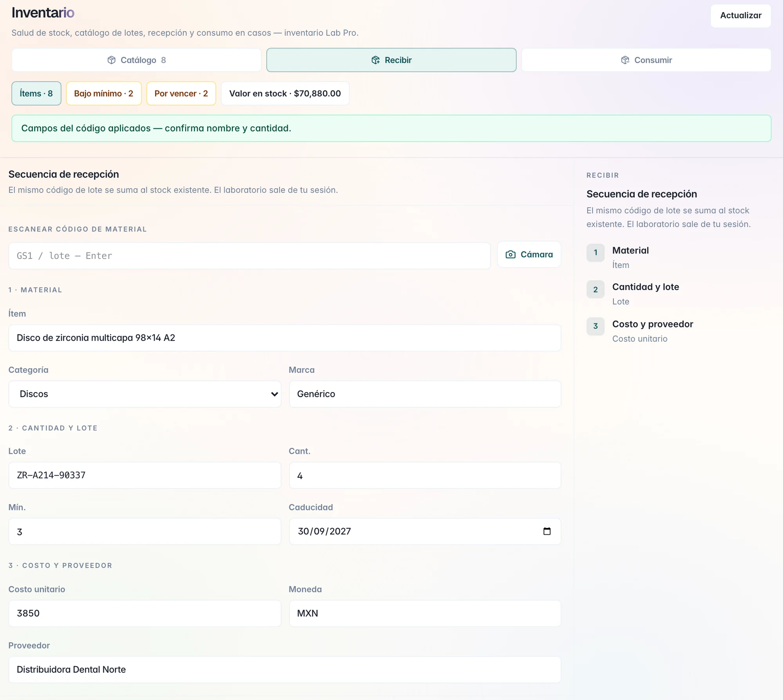Click the Cant. quantity field
The width and height of the screenshot is (783, 700).
tap(425, 475)
